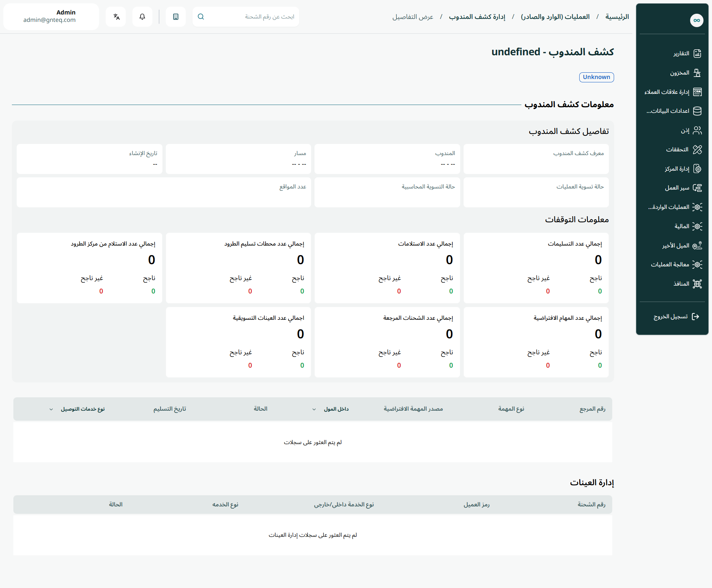Click the المخزون inventory icon
The width and height of the screenshot is (712, 588).
coord(697,73)
